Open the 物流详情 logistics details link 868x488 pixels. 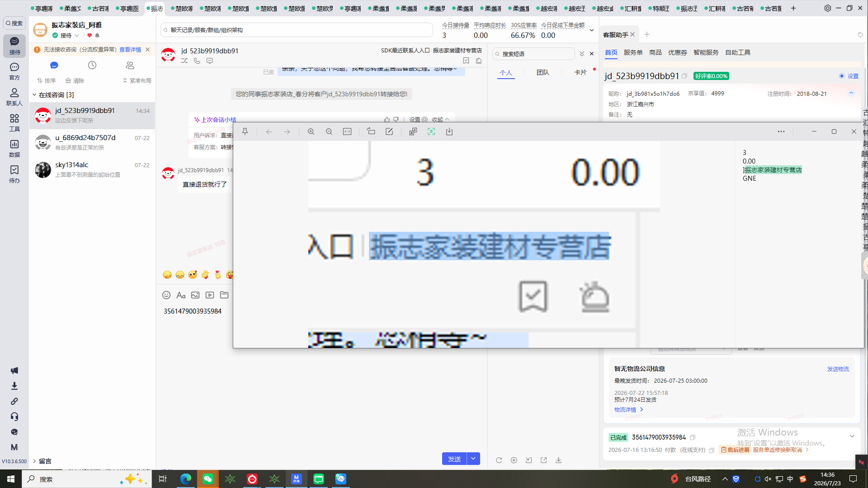pyautogui.click(x=628, y=410)
